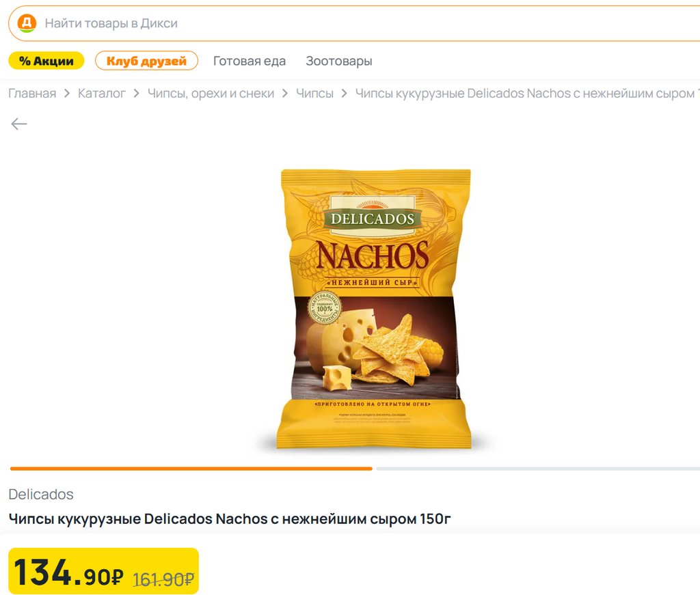Open the Акции promotions section
This screenshot has height=595, width=700.
tap(46, 61)
